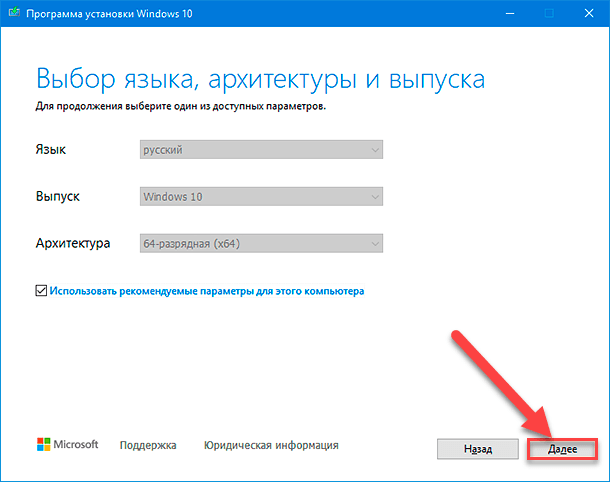The width and height of the screenshot is (610, 482).
Task: Open the Поддержка link
Action: click(148, 445)
